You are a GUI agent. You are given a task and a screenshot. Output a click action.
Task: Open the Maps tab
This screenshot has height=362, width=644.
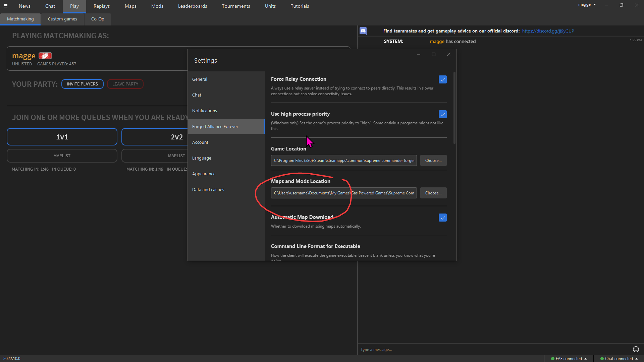click(130, 6)
